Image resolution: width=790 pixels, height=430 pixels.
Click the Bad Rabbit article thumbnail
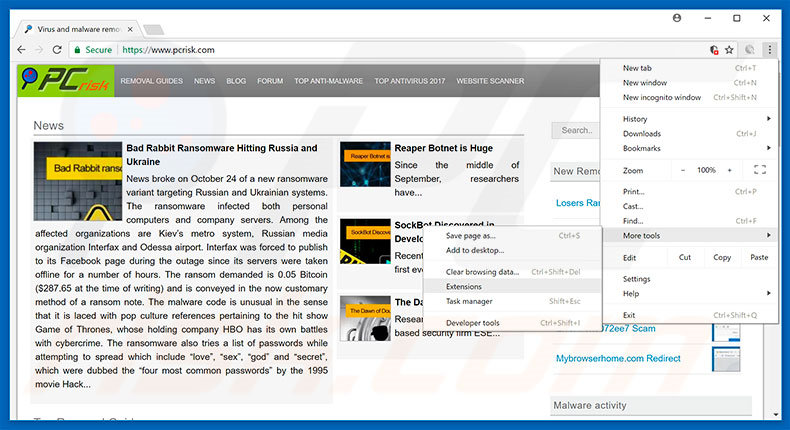pyautogui.click(x=78, y=181)
